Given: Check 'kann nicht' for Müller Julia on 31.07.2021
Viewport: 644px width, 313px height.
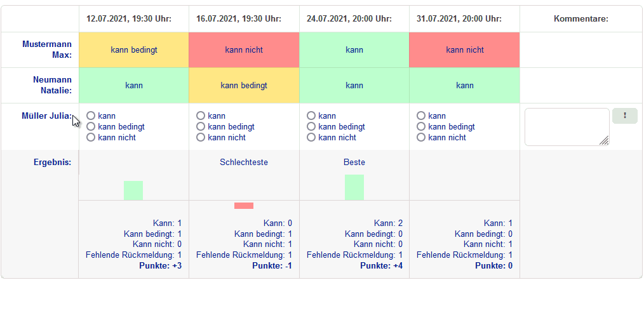Looking at the screenshot, I should tap(421, 137).
